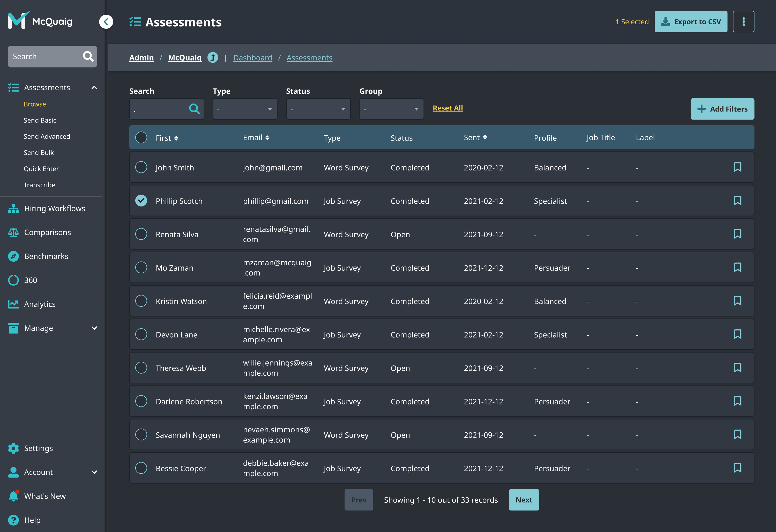Toggle the select-all header checkbox
This screenshot has width=776, height=532.
point(141,138)
